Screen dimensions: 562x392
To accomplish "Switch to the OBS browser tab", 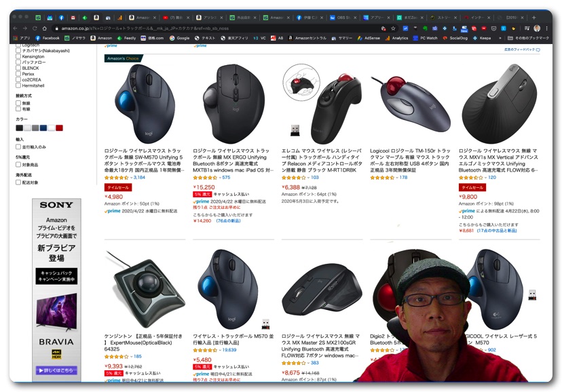I will coord(342,17).
